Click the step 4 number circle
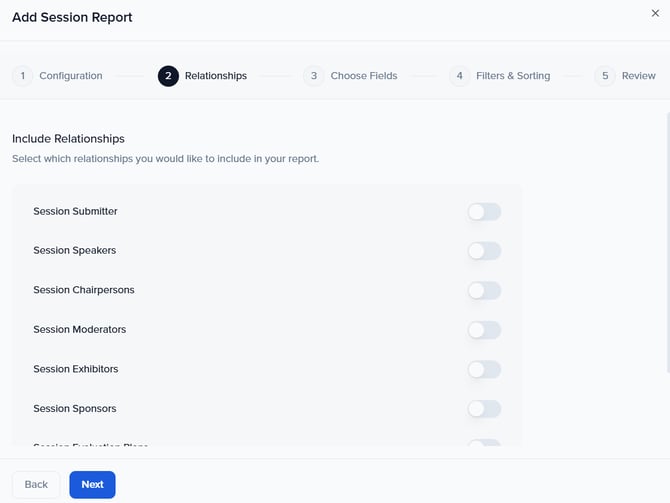 coord(459,76)
